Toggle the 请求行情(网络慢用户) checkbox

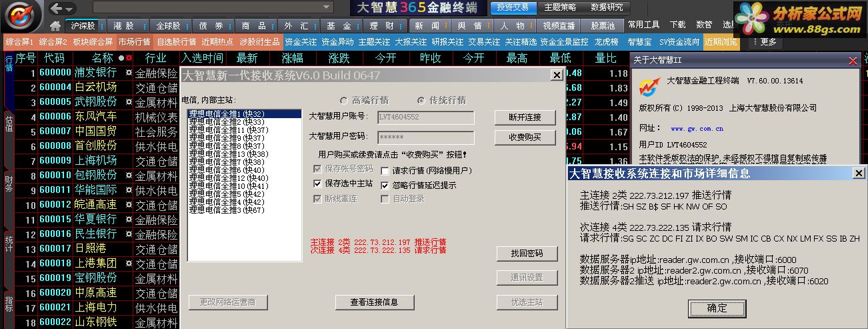pyautogui.click(x=385, y=170)
